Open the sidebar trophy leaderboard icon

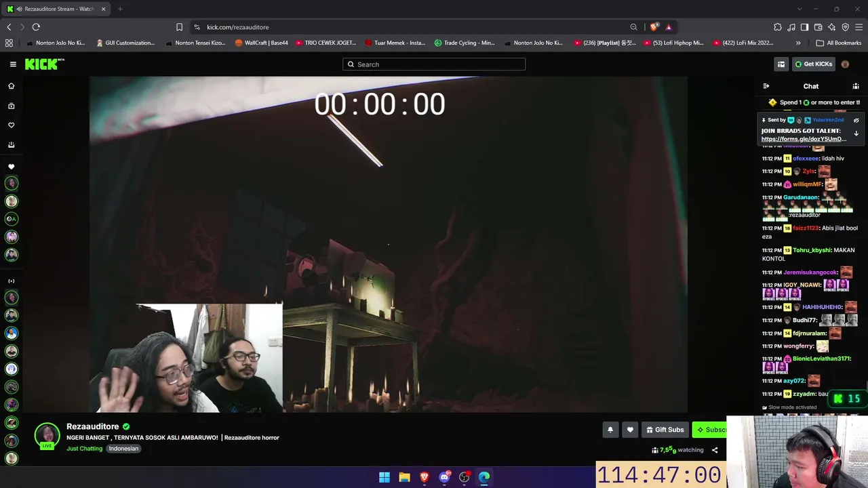pos(11,144)
